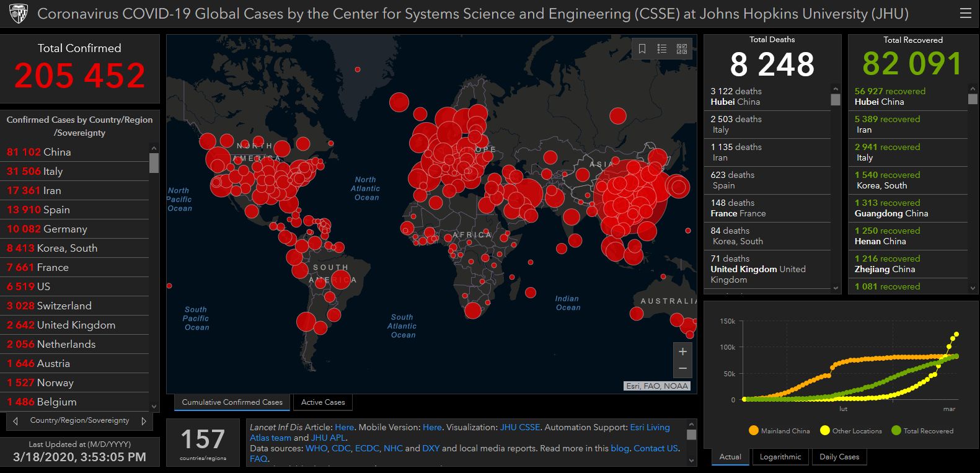Select '81 102 China' in confirmed list
The image size is (980, 473).
click(x=74, y=152)
